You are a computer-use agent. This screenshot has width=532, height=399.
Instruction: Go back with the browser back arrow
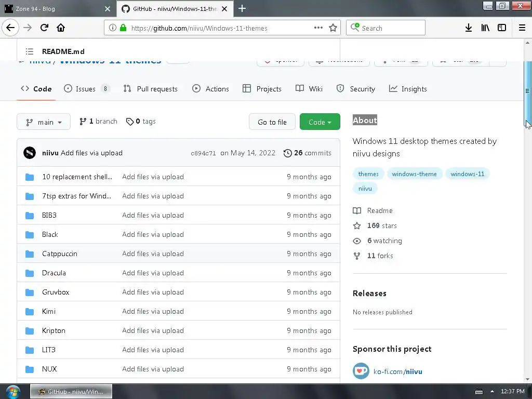[10, 28]
